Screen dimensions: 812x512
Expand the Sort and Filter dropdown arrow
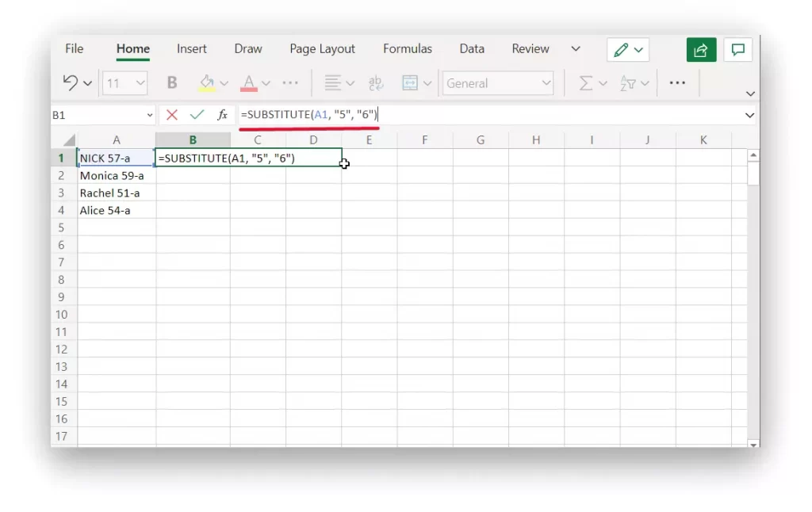(645, 83)
